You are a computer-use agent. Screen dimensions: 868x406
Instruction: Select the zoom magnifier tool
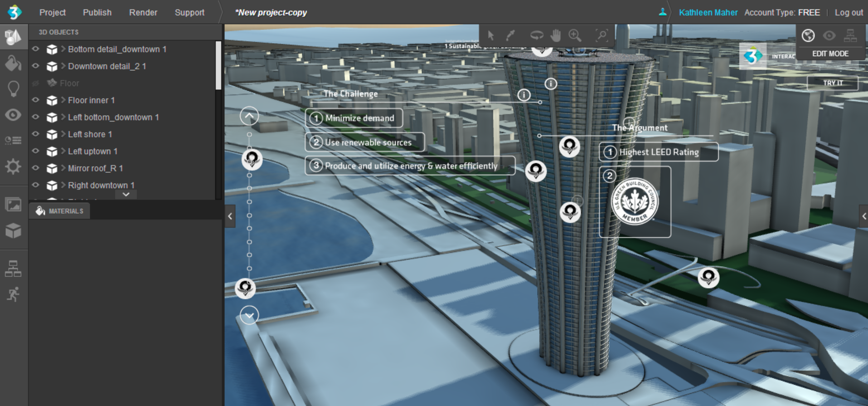click(575, 35)
